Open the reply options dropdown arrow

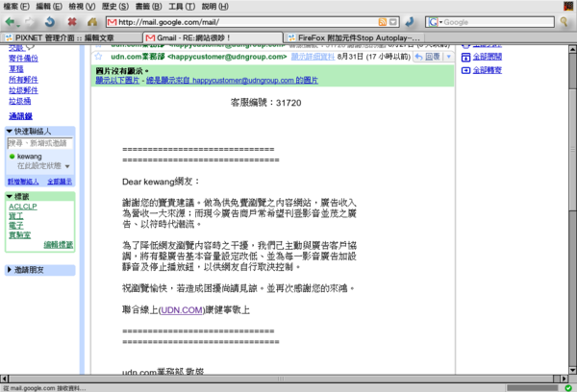(x=448, y=57)
